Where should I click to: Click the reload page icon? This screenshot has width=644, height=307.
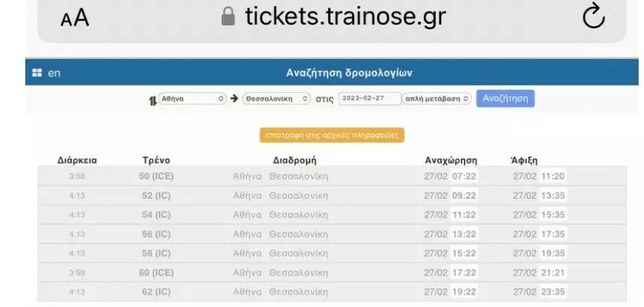(593, 18)
